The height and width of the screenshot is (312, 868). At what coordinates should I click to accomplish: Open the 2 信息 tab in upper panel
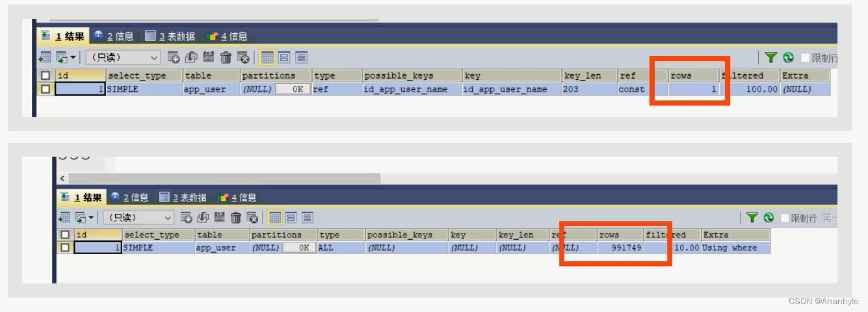(x=114, y=36)
